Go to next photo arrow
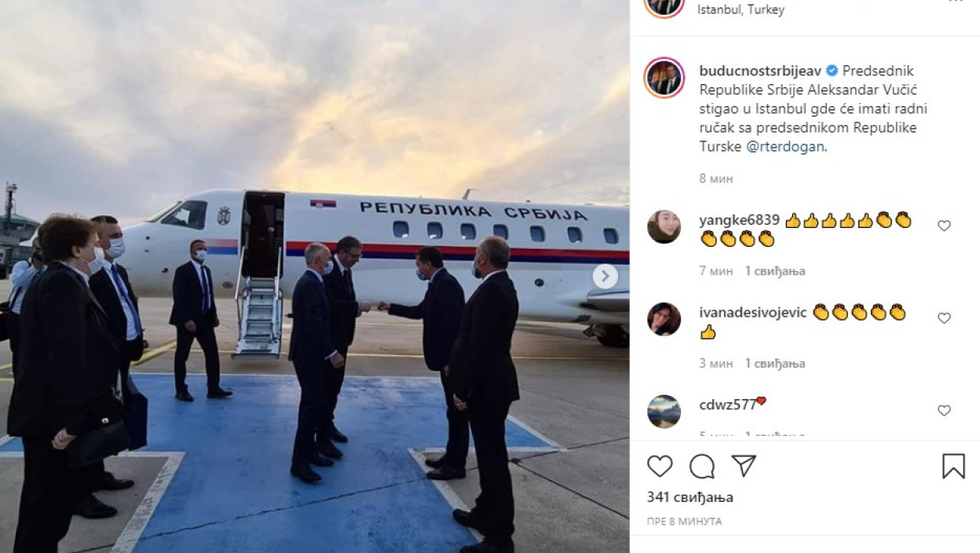Viewport: 980px width, 553px height. pyautogui.click(x=605, y=276)
